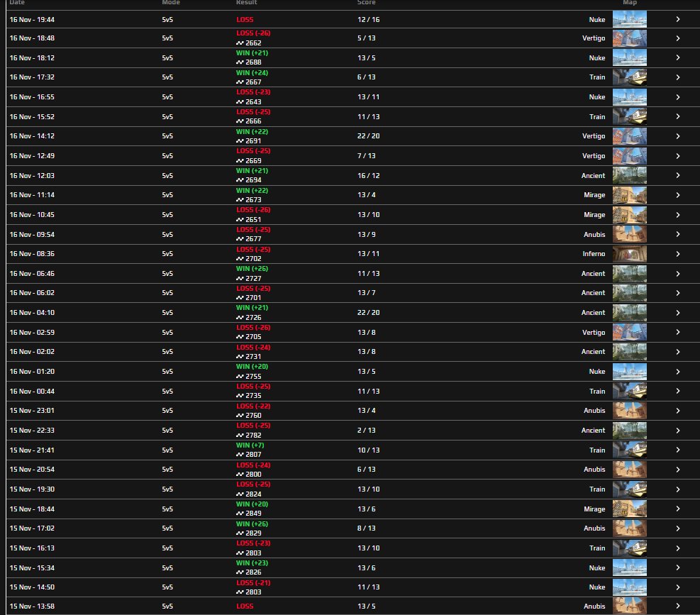Select date 16 Nov - 04:10
This screenshot has height=615, width=700.
pos(32,313)
